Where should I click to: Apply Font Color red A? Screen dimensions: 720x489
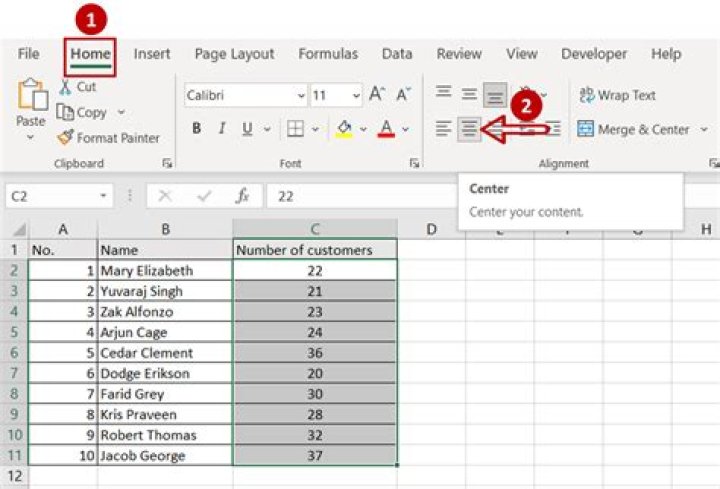point(386,129)
